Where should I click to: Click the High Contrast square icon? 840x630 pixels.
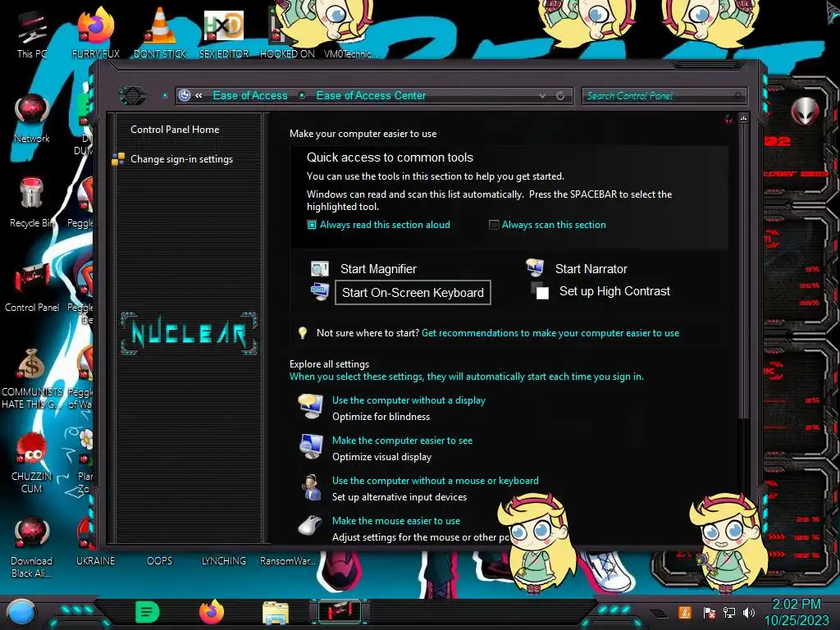[540, 291]
